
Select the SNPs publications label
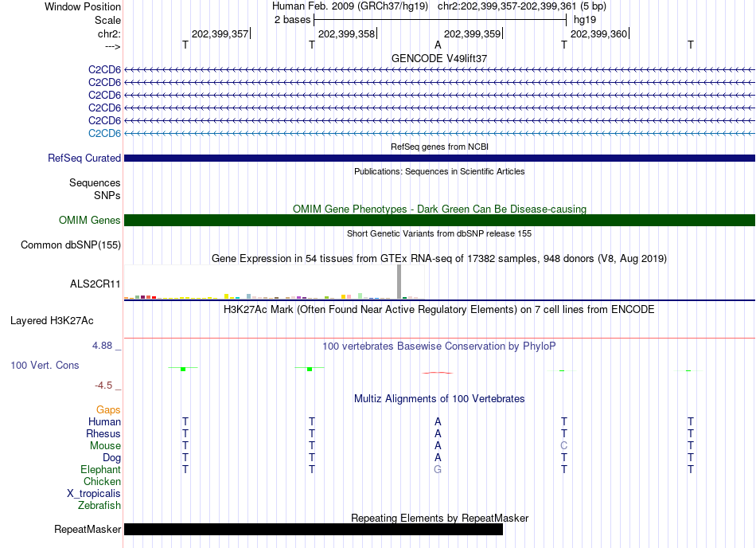pyautogui.click(x=107, y=195)
